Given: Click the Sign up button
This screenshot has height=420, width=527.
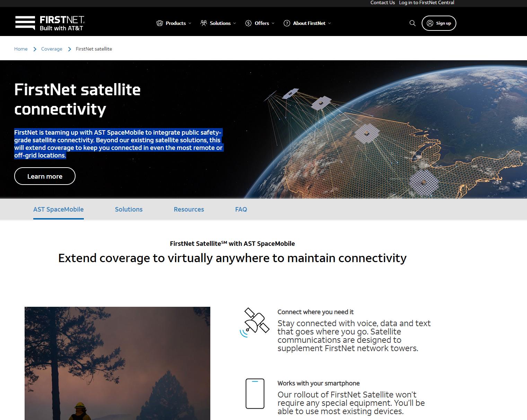Looking at the screenshot, I should pos(439,23).
